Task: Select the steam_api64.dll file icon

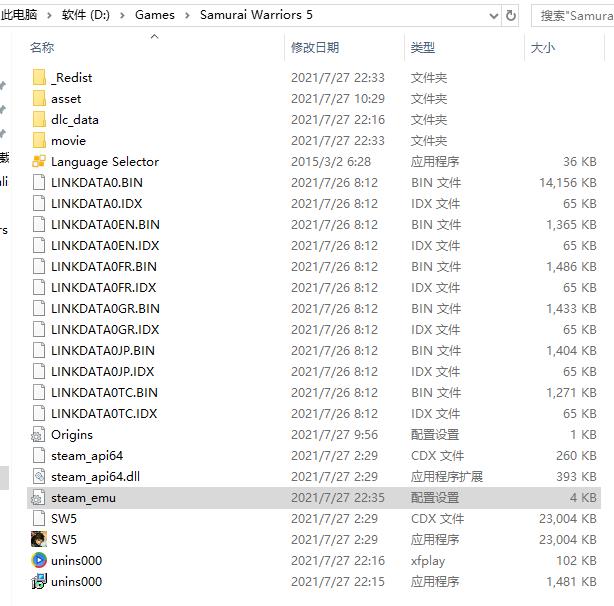Action: pos(39,476)
